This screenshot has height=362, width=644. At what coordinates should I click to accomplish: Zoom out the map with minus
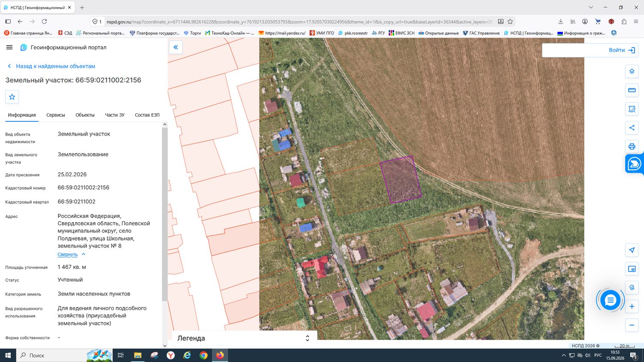click(632, 325)
